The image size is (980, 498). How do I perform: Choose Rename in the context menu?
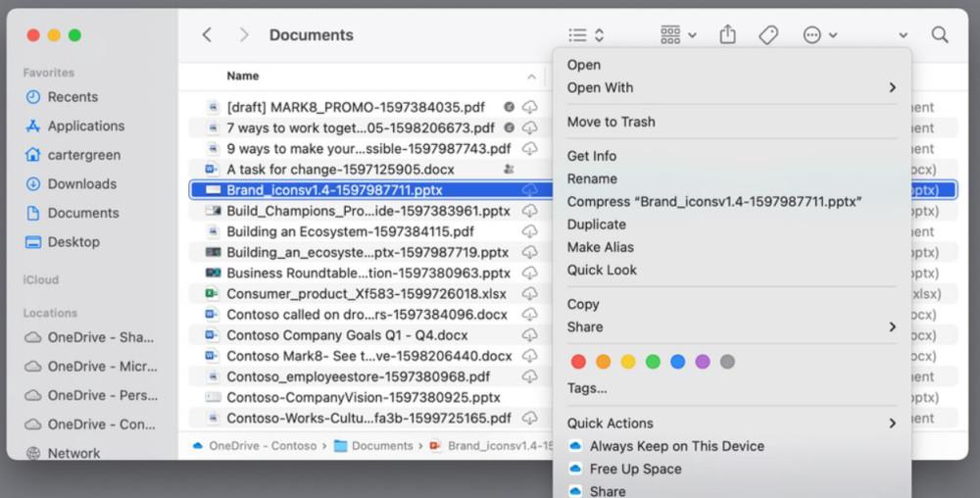592,178
